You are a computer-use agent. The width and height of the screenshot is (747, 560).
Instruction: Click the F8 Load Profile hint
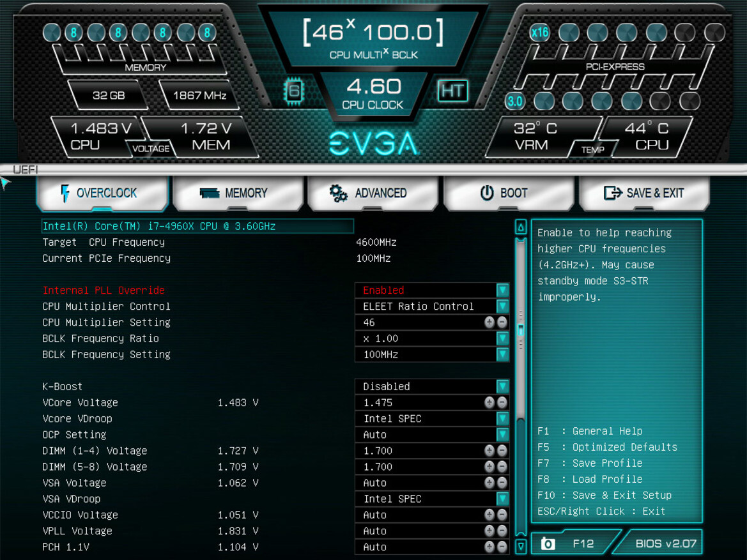590,479
